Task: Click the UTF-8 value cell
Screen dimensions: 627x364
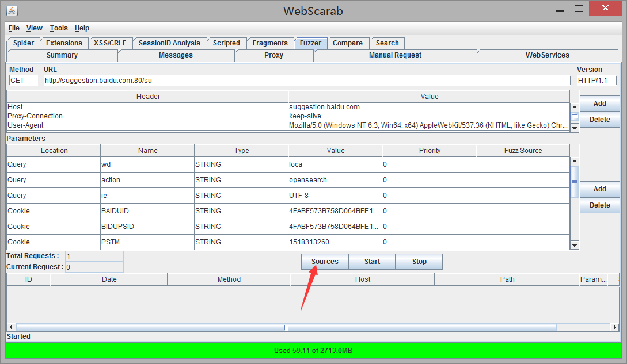Action: pos(335,196)
